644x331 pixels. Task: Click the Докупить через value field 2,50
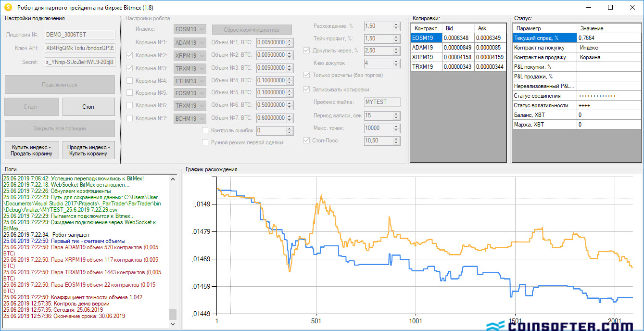tap(382, 51)
